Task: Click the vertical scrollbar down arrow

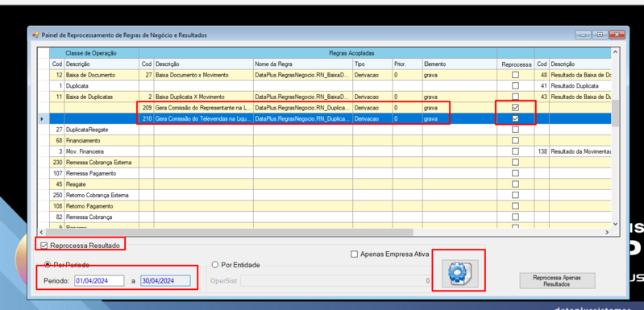Action: (615, 224)
